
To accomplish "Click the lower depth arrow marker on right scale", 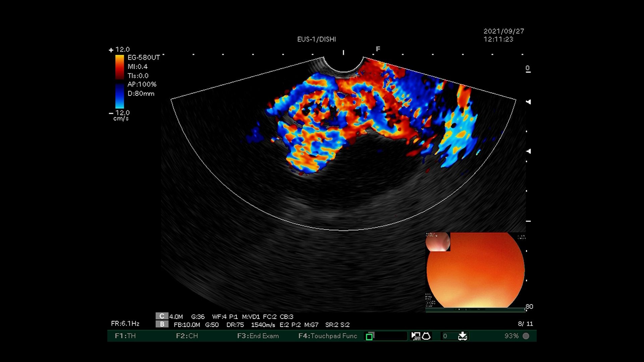I will click(x=529, y=152).
